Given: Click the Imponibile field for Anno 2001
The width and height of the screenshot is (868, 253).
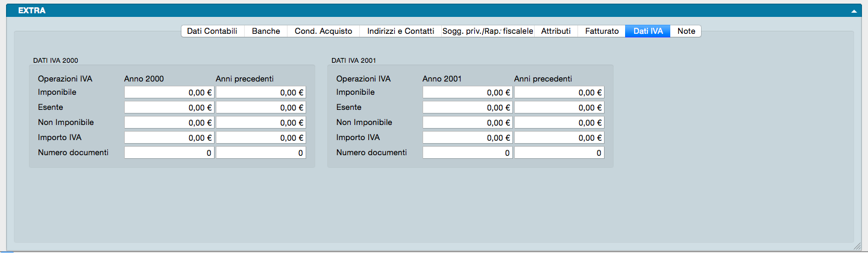Looking at the screenshot, I should 467,92.
